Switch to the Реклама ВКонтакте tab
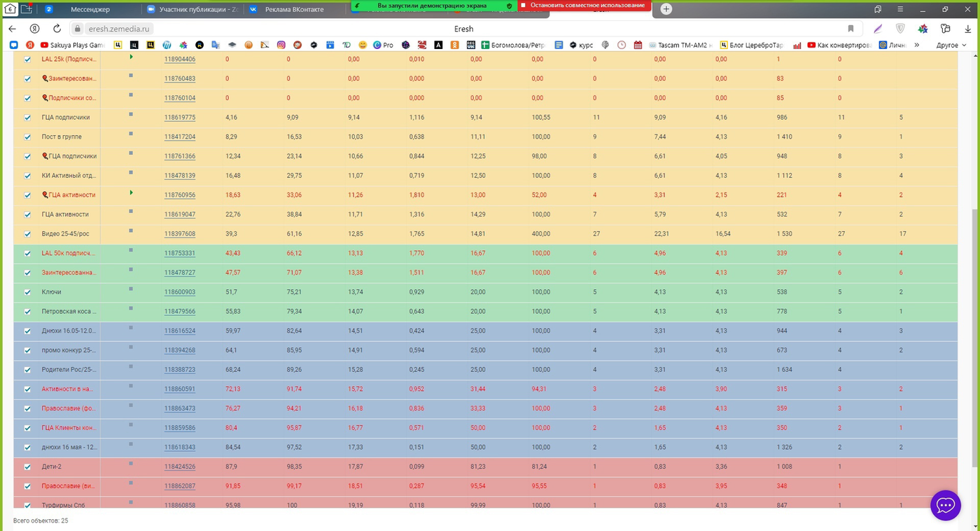Viewport: 980px width, 531px height. 294,9
